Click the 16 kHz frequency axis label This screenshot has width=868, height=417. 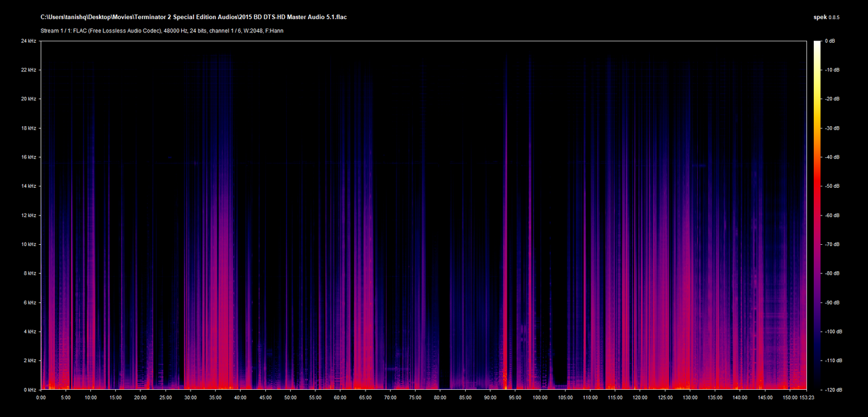(29, 157)
